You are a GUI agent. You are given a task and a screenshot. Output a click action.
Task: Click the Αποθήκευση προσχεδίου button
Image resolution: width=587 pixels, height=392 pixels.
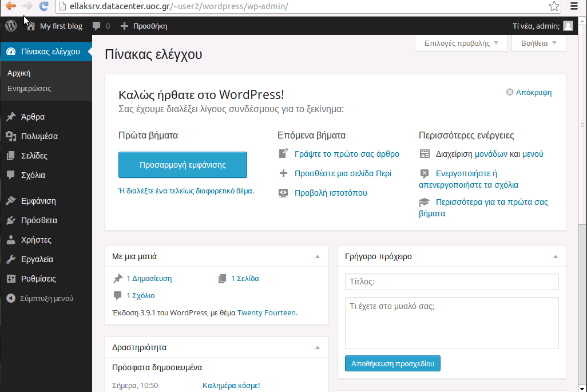(392, 363)
